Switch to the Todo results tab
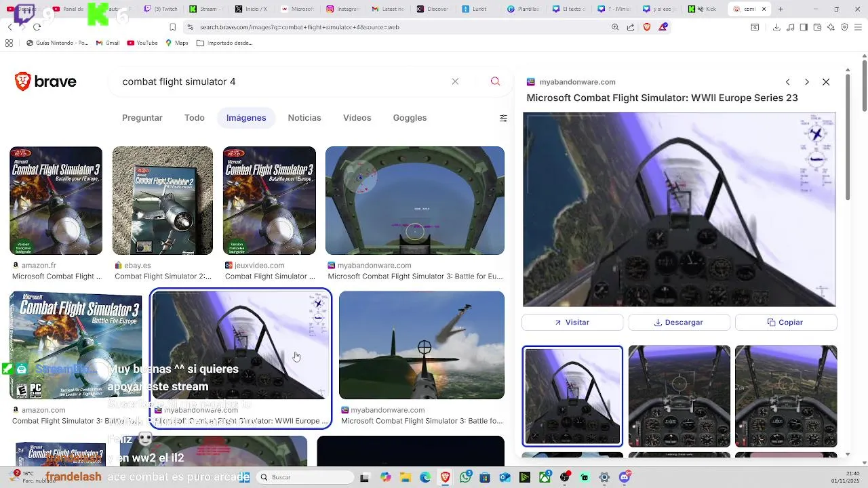Image resolution: width=868 pixels, height=488 pixels. point(195,118)
